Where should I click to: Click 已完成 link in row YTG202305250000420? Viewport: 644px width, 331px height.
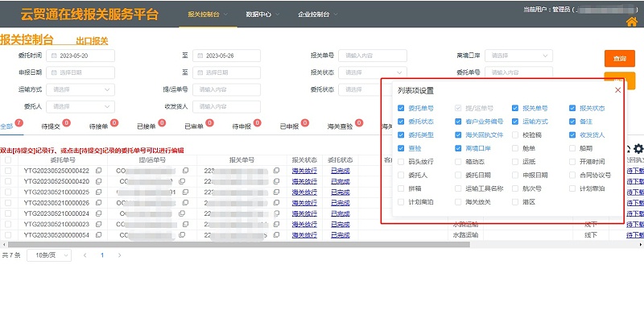click(x=341, y=181)
